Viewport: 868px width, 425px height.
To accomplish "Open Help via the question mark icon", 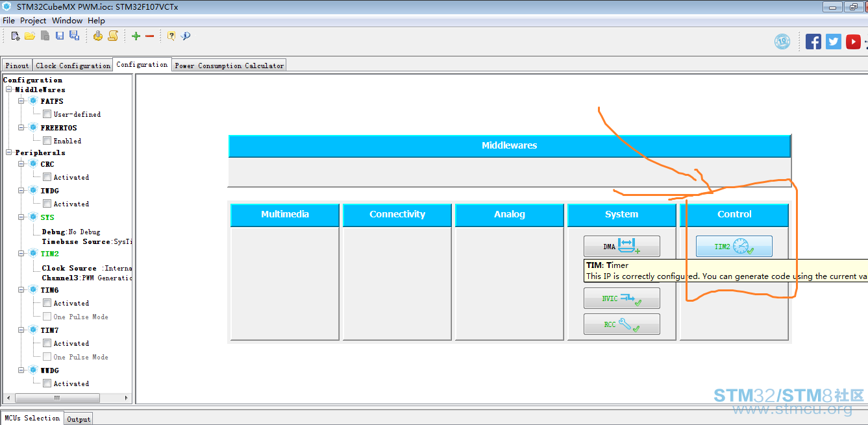I will (x=171, y=36).
